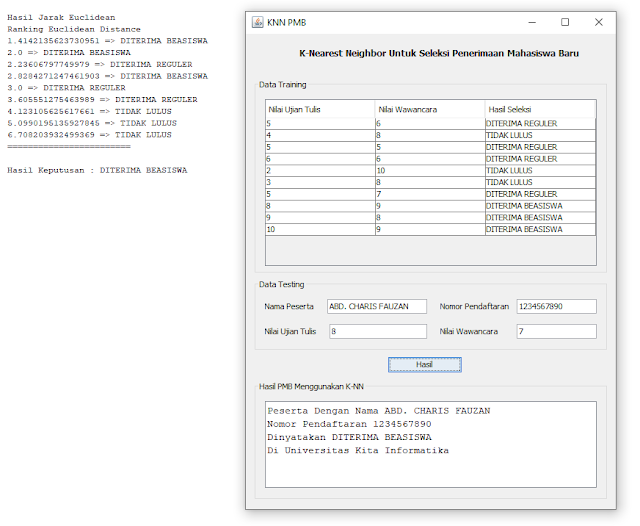The height and width of the screenshot is (526, 640).
Task: Select the Nilai Ujian Tulis column header
Action: (x=320, y=109)
